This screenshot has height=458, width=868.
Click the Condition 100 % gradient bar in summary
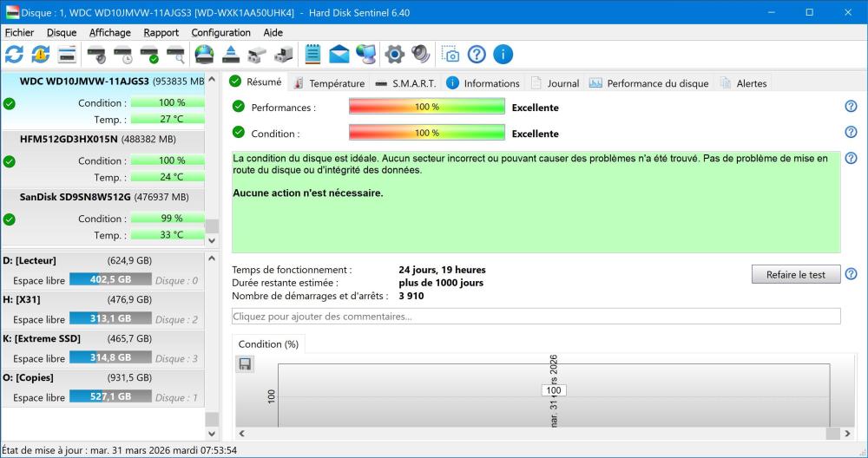click(427, 133)
